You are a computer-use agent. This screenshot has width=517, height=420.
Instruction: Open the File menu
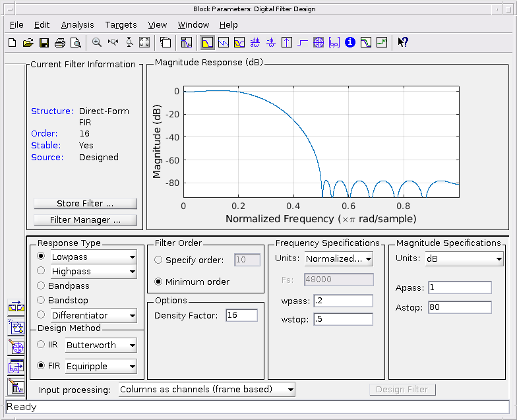click(16, 25)
